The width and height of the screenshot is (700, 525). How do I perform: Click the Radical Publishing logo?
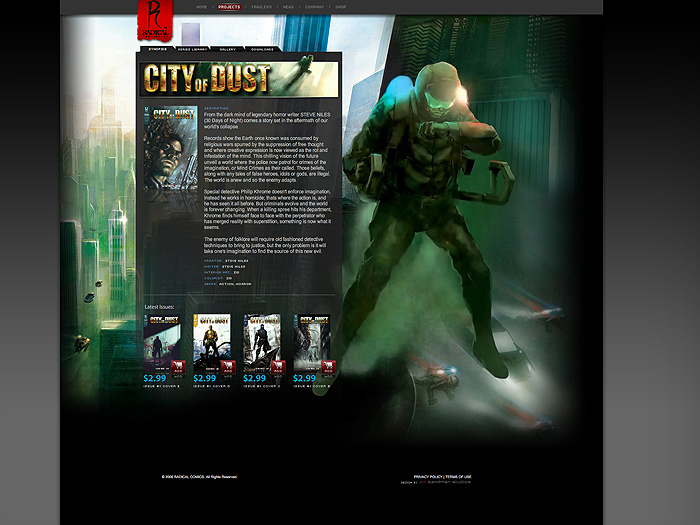pos(154,22)
